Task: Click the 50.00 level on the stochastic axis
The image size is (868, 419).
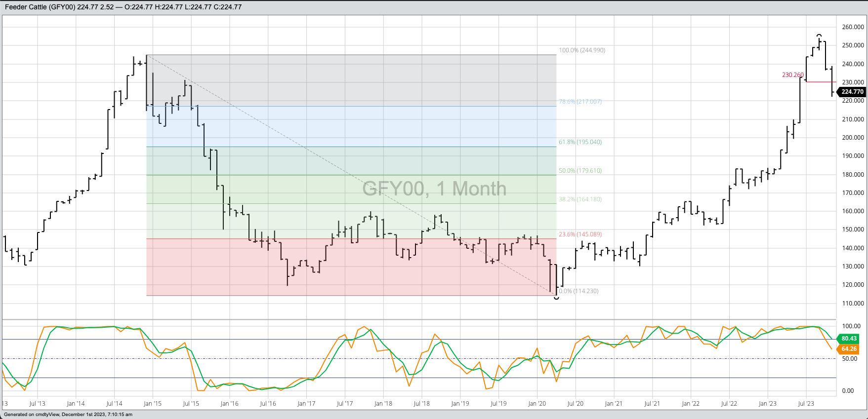Action: (850, 359)
